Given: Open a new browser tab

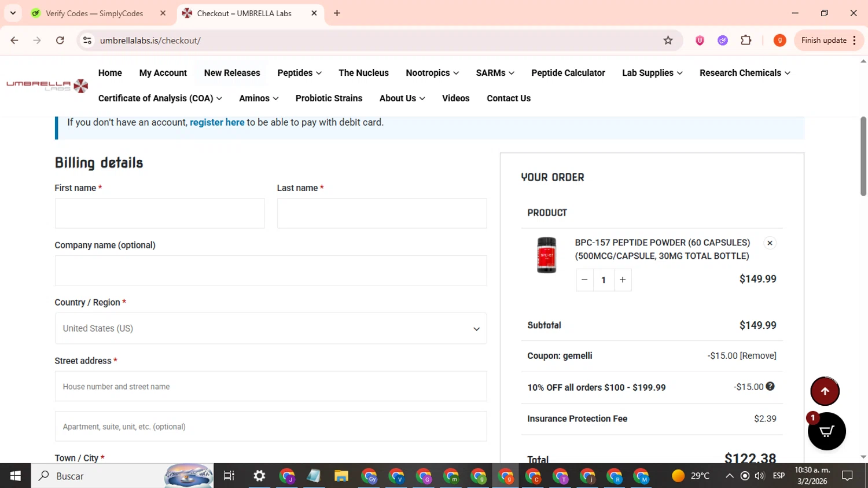Looking at the screenshot, I should pyautogui.click(x=337, y=13).
